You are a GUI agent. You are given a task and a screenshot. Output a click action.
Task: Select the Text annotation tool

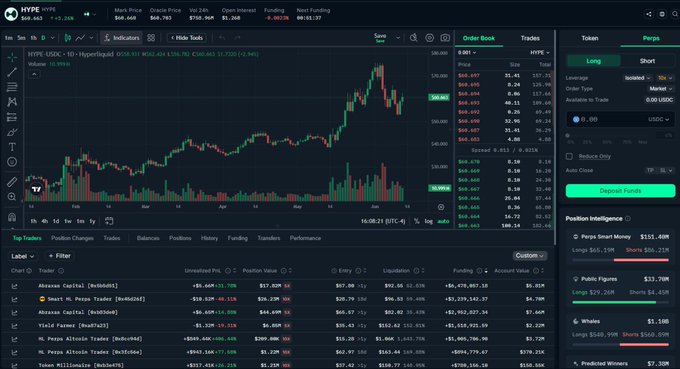tap(12, 147)
